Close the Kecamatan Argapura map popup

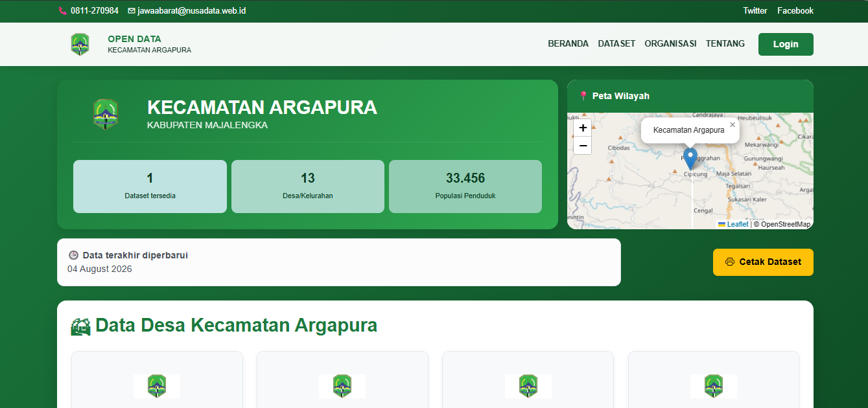point(733,124)
